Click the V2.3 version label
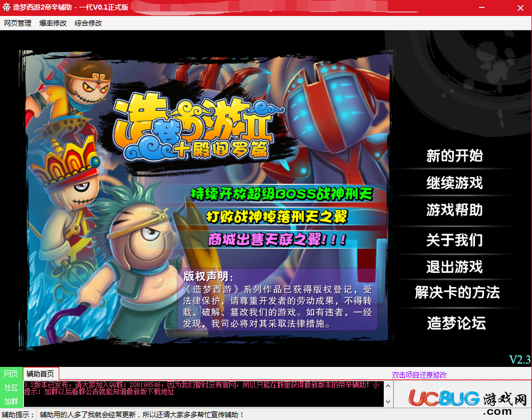The image size is (532, 420). [x=520, y=359]
